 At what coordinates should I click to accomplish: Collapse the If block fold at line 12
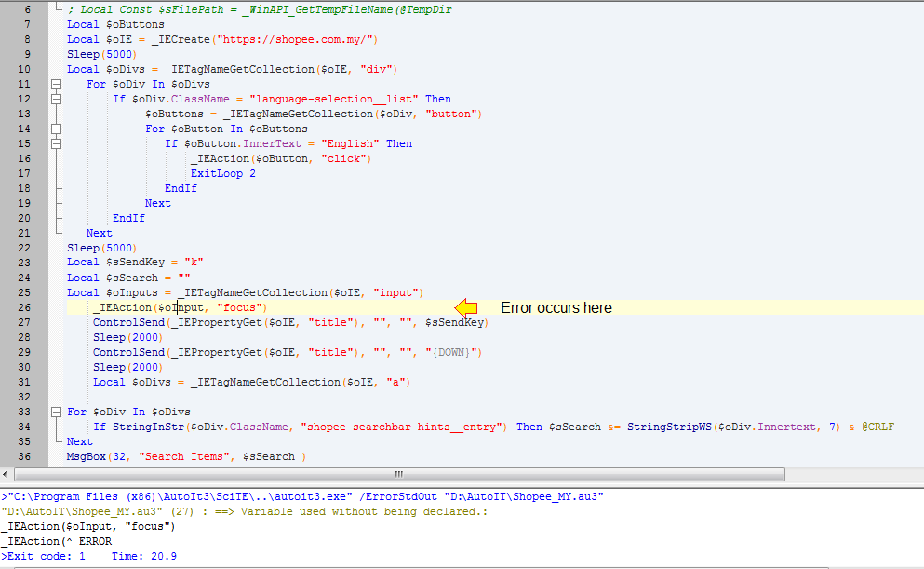coord(56,99)
